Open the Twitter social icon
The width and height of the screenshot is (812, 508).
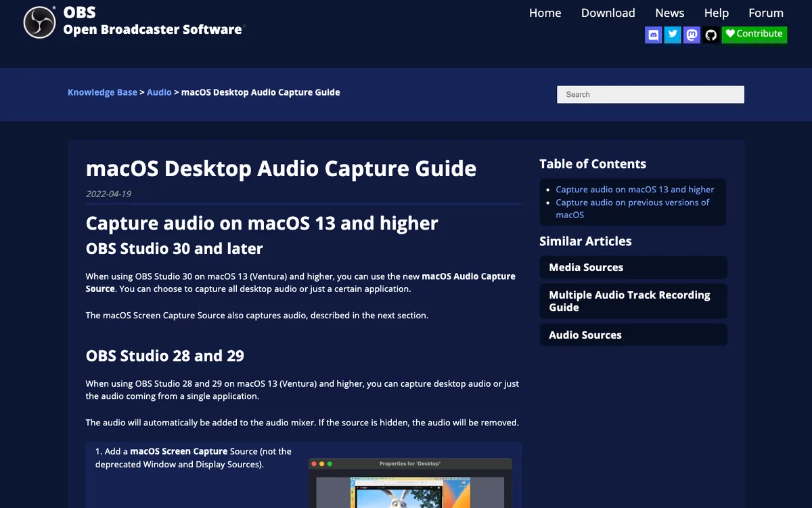673,35
